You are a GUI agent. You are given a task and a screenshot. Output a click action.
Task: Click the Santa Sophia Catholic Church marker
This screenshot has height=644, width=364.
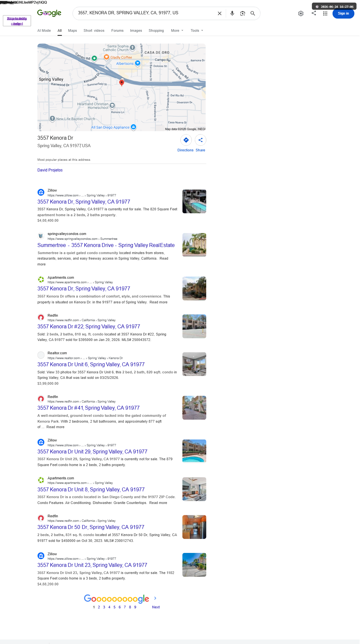(132, 48)
